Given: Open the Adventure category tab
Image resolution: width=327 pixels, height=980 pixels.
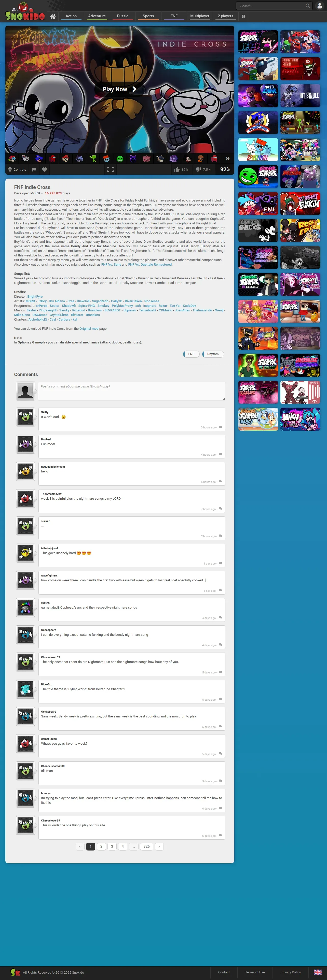Looking at the screenshot, I should click(97, 16).
